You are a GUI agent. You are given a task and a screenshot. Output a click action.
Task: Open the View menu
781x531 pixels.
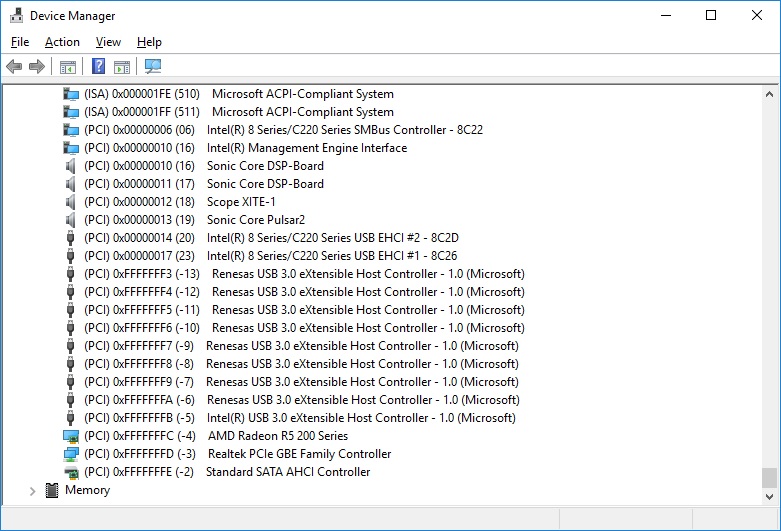[x=108, y=42]
